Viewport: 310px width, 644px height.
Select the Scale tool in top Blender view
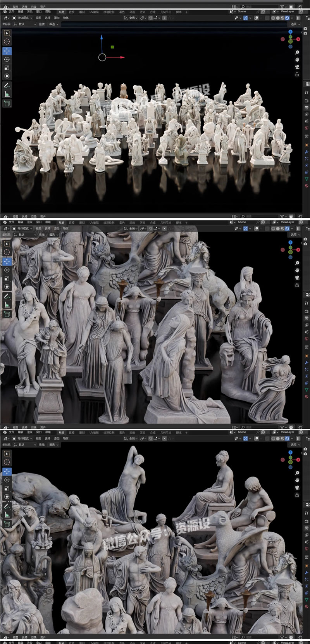click(7, 68)
